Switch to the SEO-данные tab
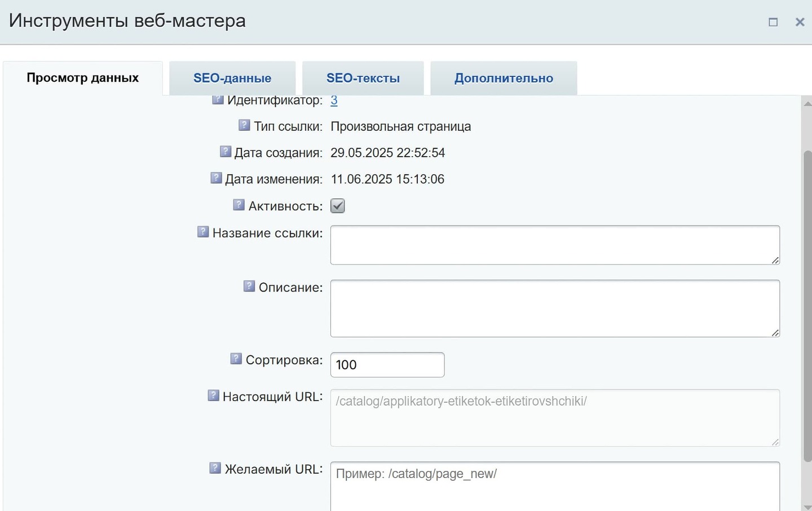This screenshot has height=511, width=812. 232,78
